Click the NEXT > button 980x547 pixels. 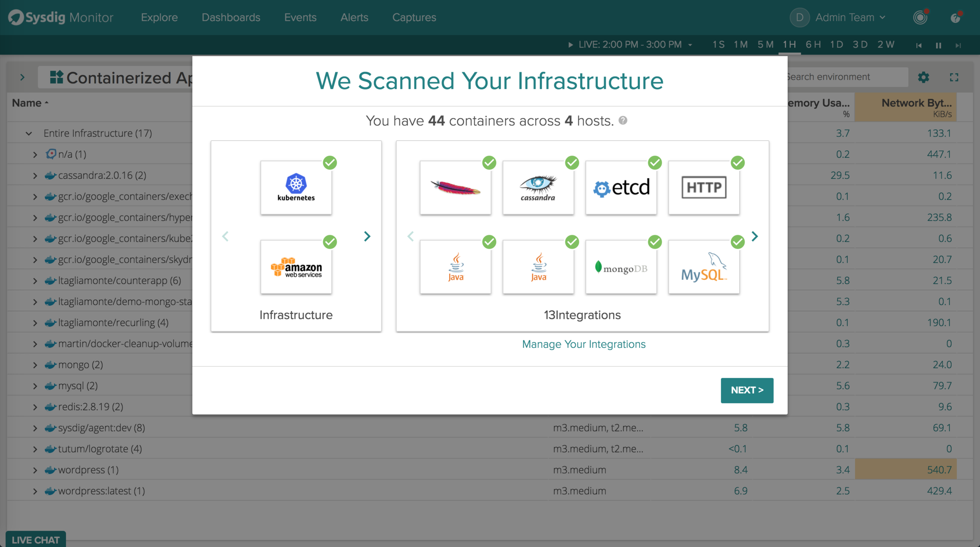[747, 390]
